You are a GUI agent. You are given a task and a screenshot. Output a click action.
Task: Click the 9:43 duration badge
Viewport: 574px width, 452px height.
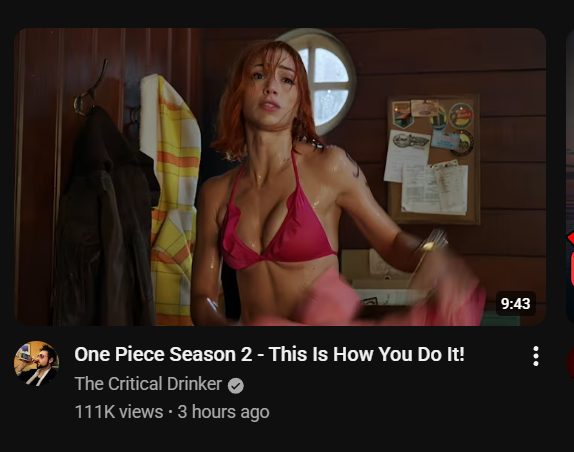click(515, 303)
